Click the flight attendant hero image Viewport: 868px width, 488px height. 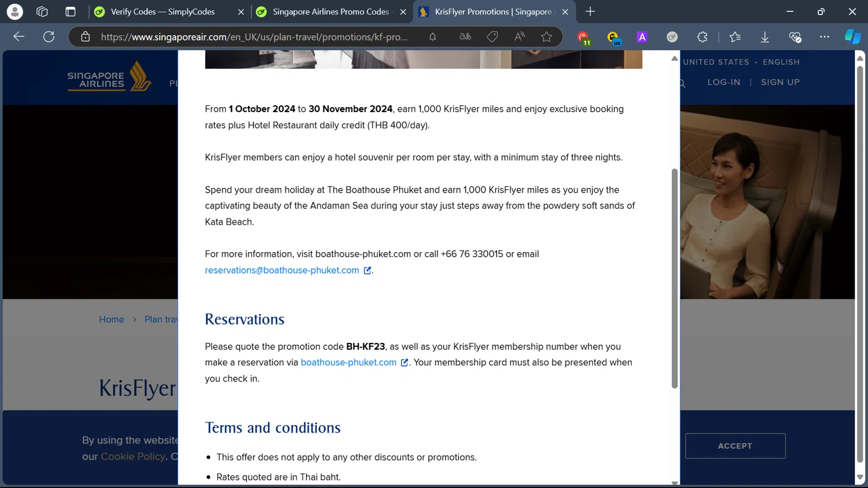click(767, 202)
